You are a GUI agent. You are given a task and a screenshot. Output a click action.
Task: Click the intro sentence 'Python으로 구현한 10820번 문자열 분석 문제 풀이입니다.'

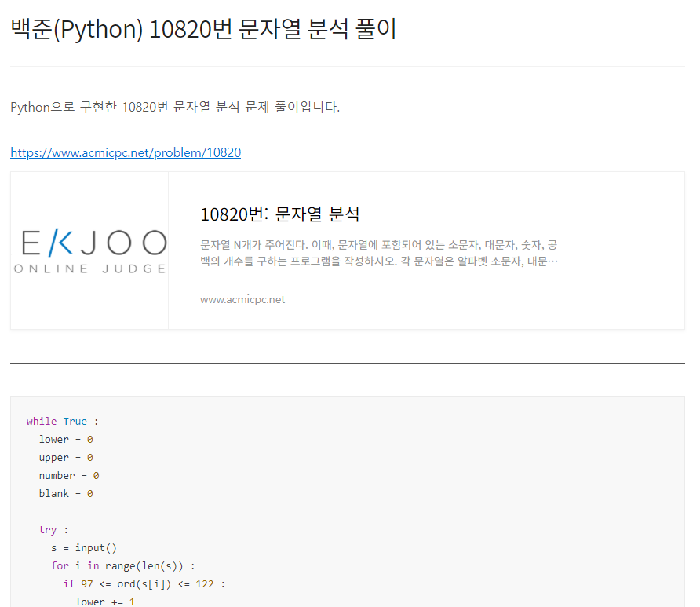175,108
